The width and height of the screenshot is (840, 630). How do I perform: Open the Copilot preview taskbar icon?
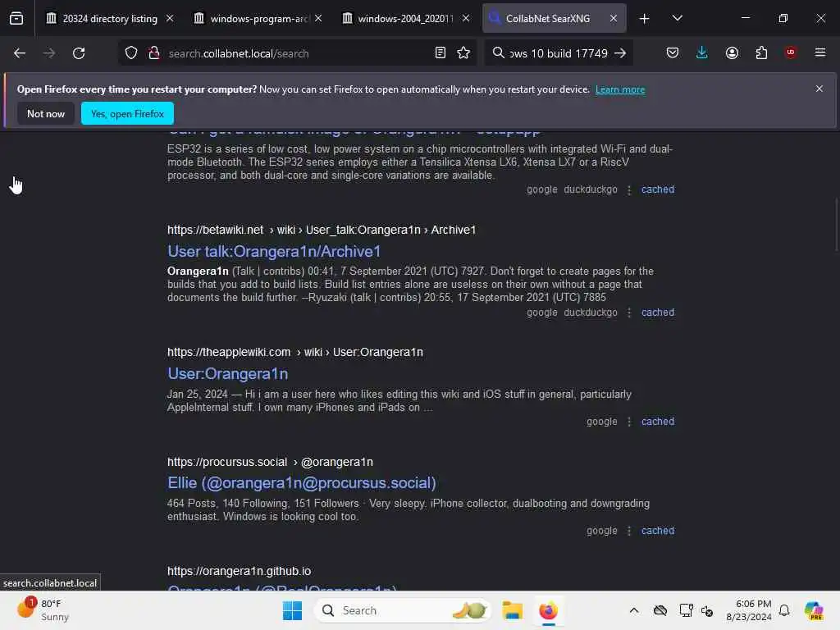pos(814,610)
